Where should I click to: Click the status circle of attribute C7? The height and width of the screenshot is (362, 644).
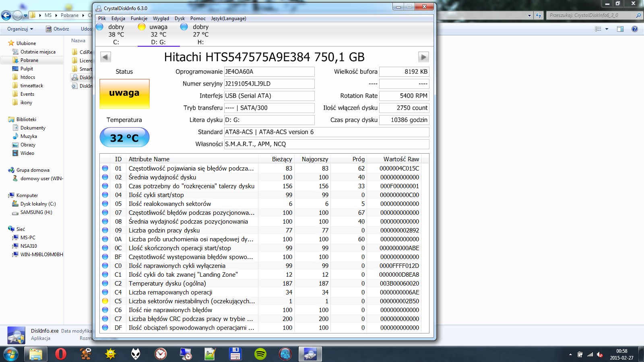point(105,319)
